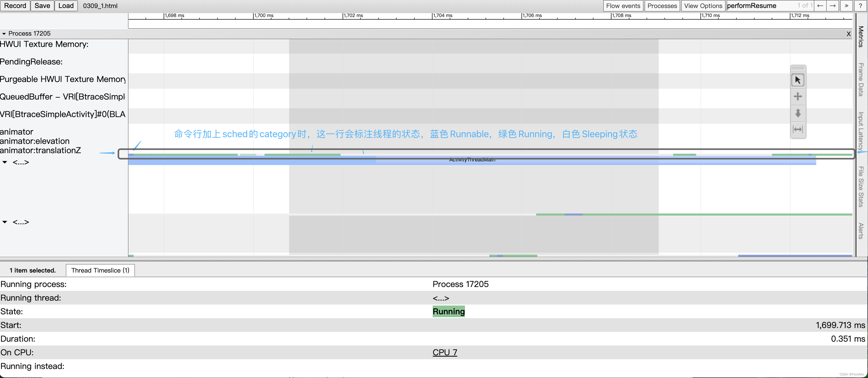Click the green Running state value
868x378 pixels.
pos(448,311)
